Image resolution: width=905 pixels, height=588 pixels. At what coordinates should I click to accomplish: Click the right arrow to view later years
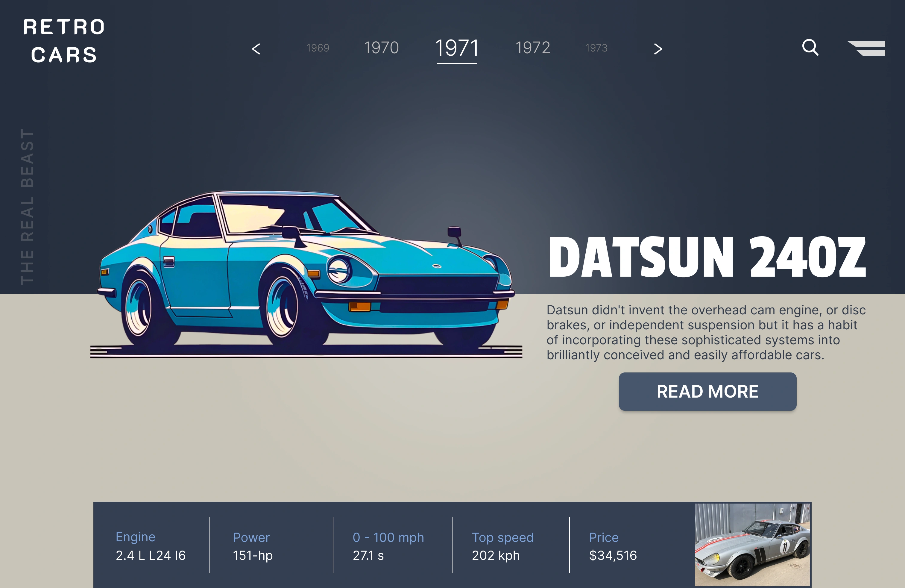click(x=658, y=48)
